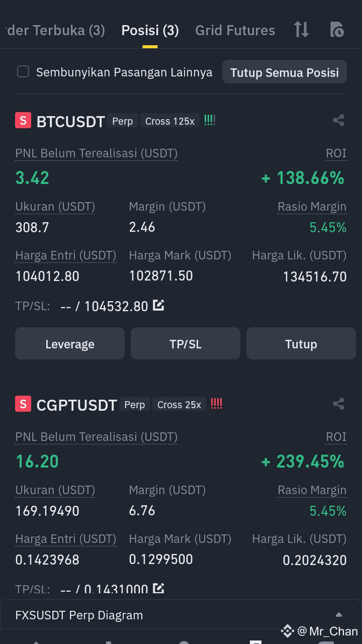Screen dimensions: 362x644
Task: Tap the green ADL indicator bars on BTCUSDT
Action: tap(210, 120)
